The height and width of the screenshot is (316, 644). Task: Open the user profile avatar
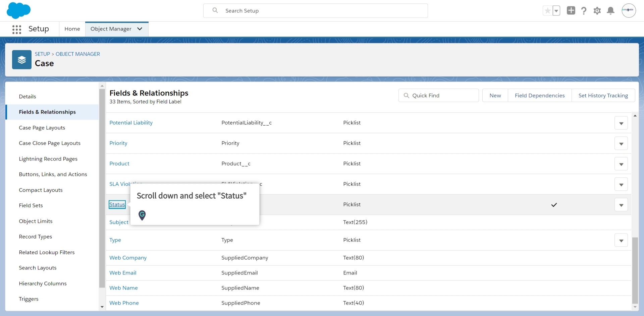click(629, 10)
